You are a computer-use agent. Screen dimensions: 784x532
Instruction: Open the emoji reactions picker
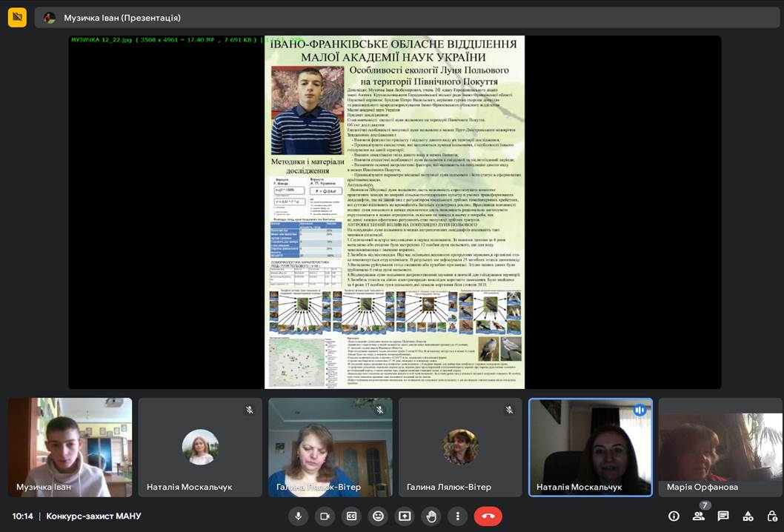click(378, 516)
